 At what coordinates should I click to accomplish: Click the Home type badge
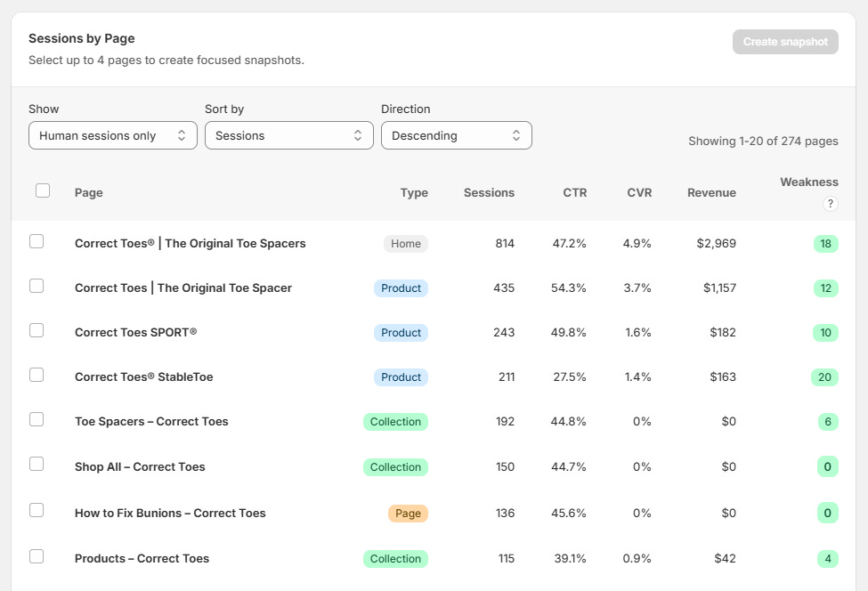406,244
